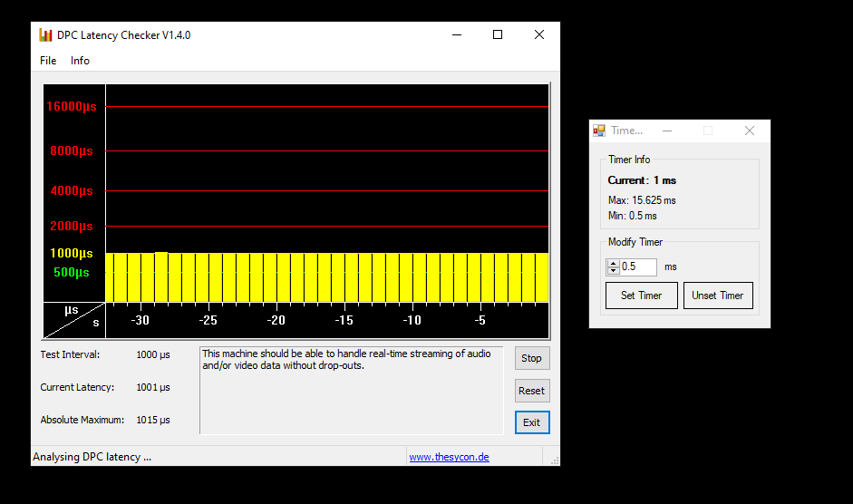Minimize the DPC Latency Checker window
This screenshot has width=853, height=504.
pos(456,35)
